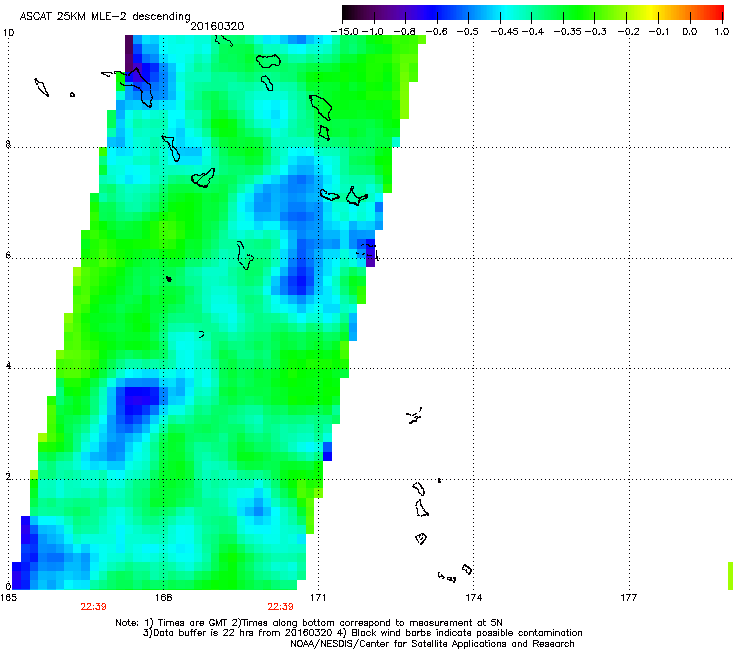Click the longitude axis label '168'
Image resolution: width=740 pixels, height=650 pixels.
click(163, 598)
